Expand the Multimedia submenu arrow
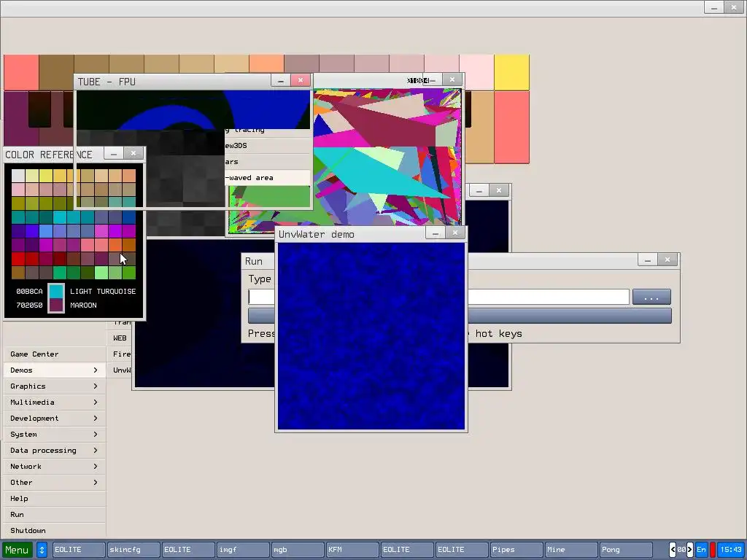Screen dimensions: 747x560 point(96,402)
